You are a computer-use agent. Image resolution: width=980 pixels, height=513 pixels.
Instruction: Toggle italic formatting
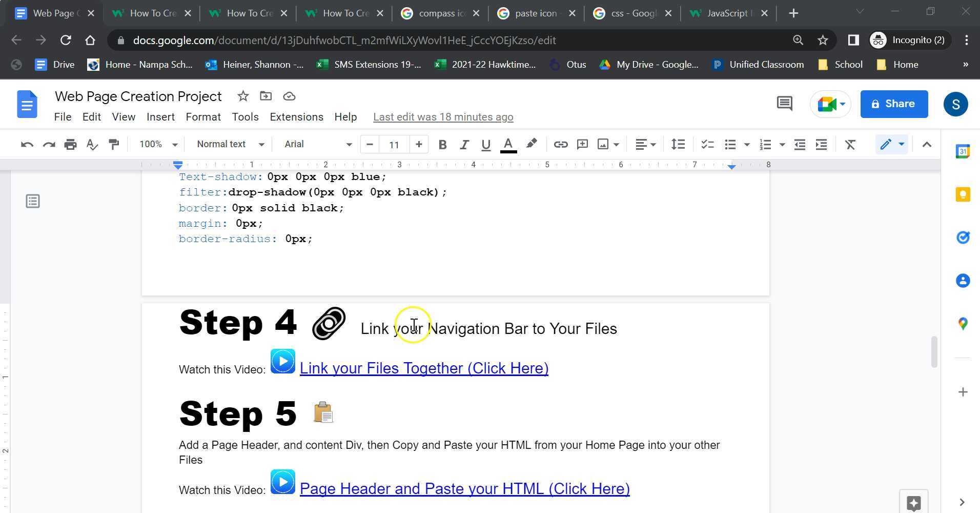point(463,144)
